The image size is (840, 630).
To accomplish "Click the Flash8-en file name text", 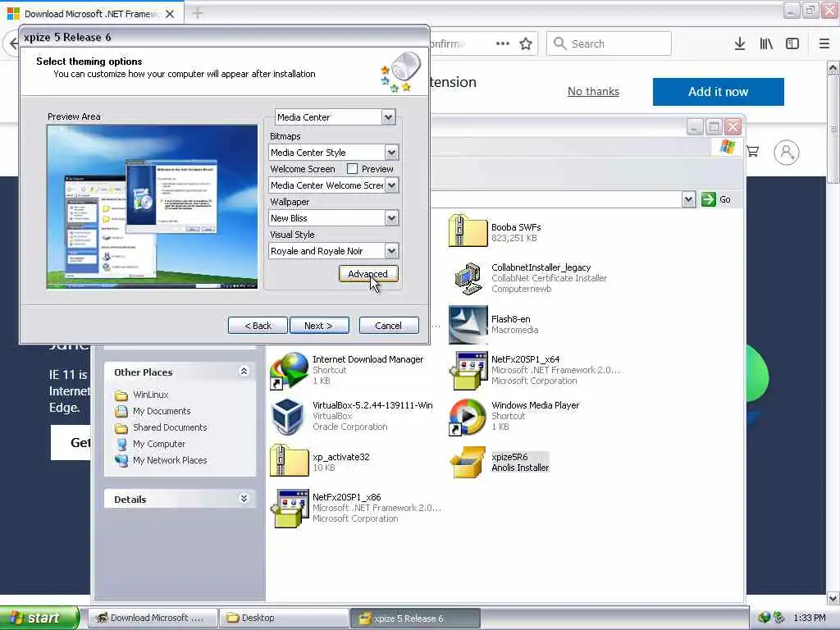I will (510, 319).
